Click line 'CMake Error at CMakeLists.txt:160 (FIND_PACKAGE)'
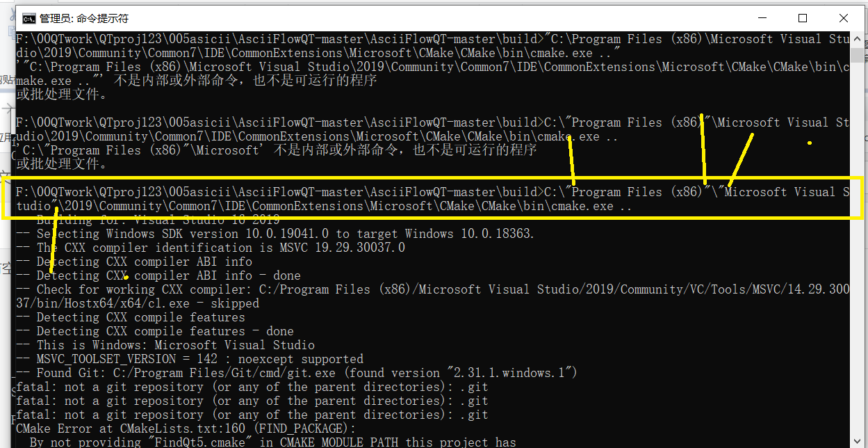 point(186,429)
